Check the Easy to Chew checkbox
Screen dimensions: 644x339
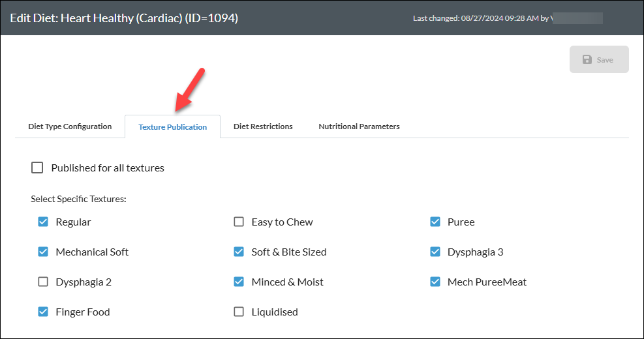(239, 222)
